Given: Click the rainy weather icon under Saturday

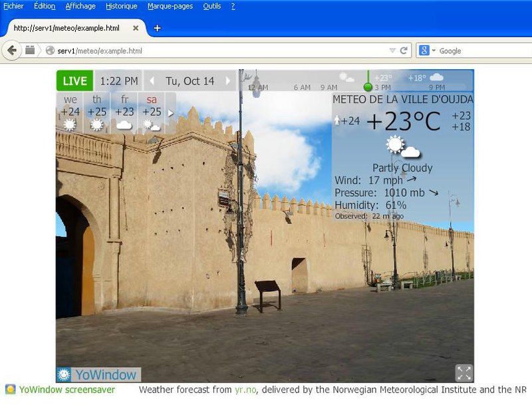Looking at the screenshot, I should (151, 125).
